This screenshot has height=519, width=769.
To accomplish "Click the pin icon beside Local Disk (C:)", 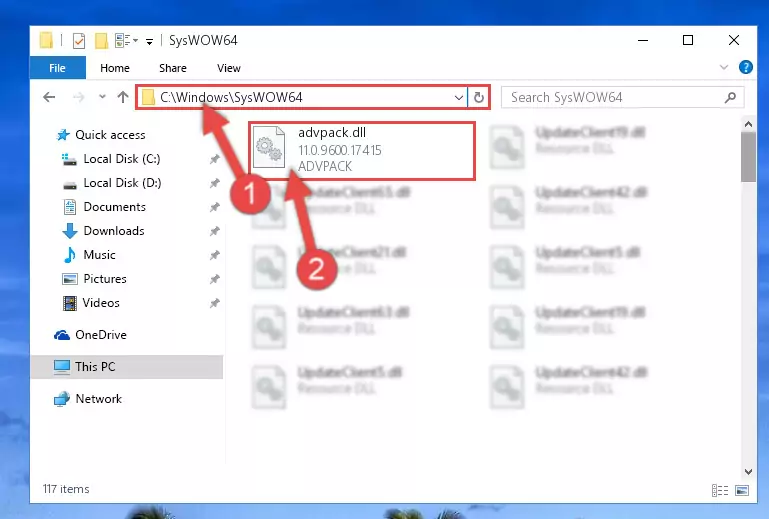I will (x=214, y=159).
